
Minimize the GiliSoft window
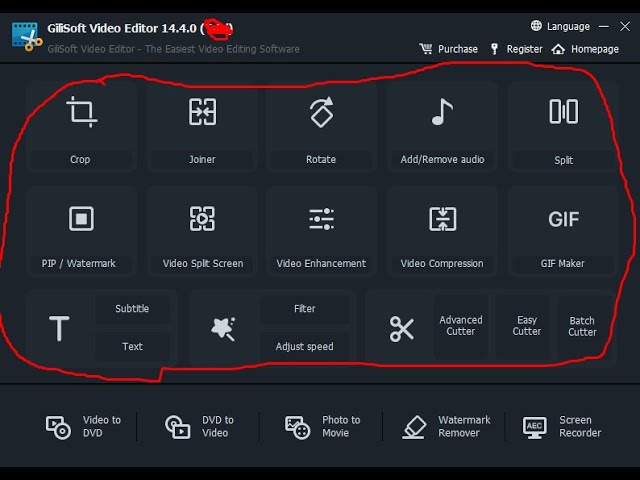604,27
